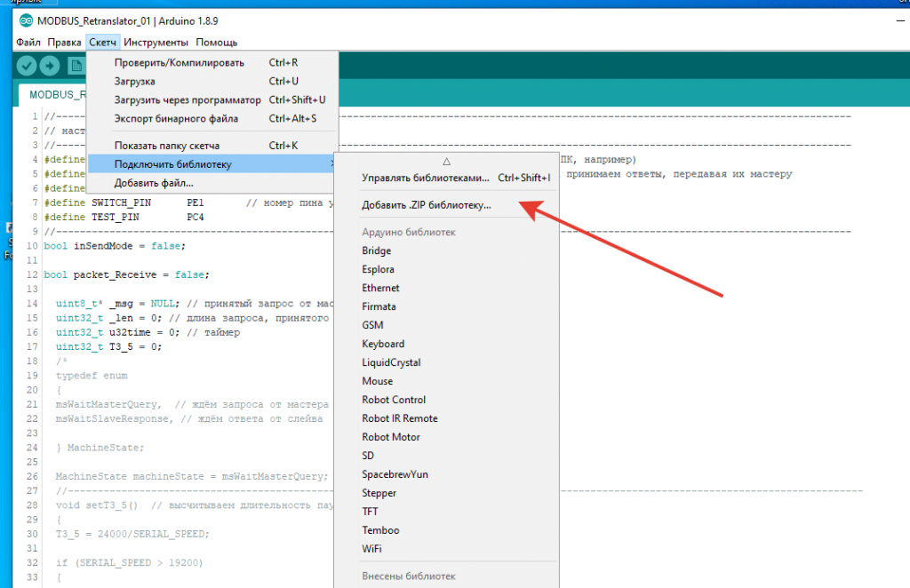Choose Проверить/Компилировать from Скетч menu
The height and width of the screenshot is (588, 910).
[212, 63]
